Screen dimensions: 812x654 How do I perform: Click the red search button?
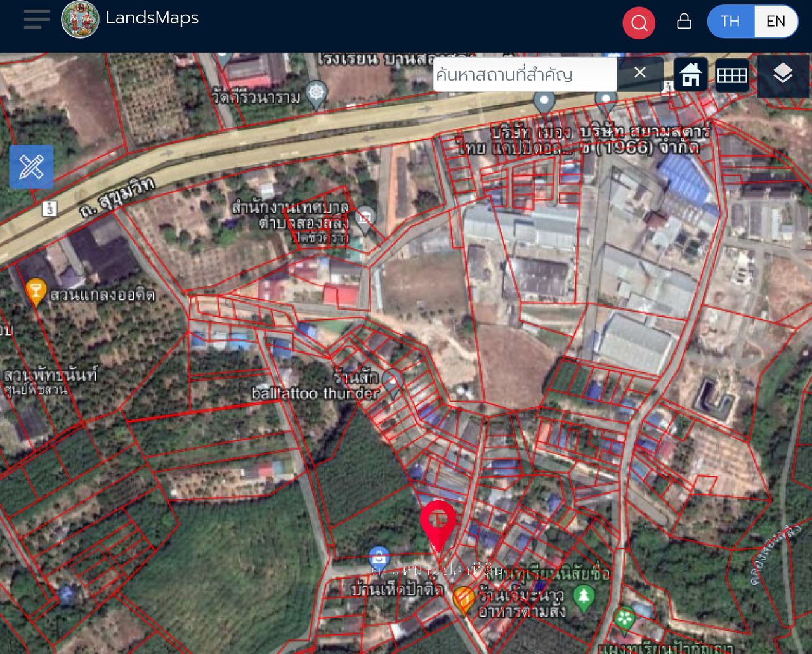pyautogui.click(x=639, y=23)
